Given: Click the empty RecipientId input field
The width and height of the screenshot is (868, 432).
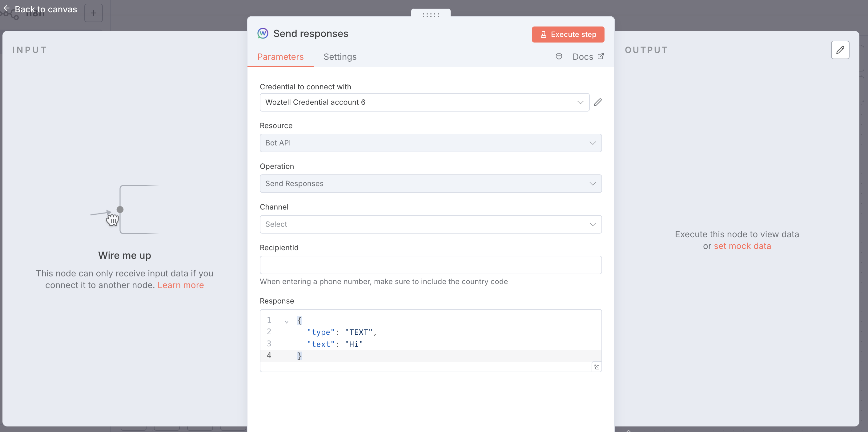Looking at the screenshot, I should pyautogui.click(x=430, y=265).
